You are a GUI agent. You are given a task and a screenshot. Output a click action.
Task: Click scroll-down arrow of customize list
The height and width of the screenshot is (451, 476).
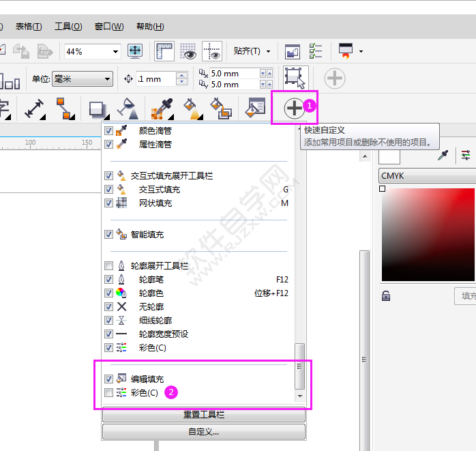tap(300, 396)
